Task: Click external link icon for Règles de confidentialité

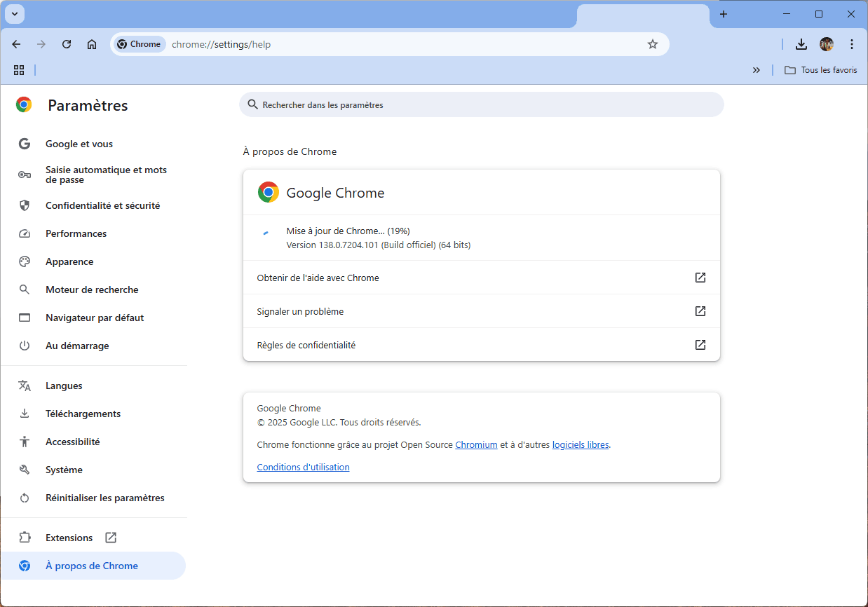Action: click(700, 345)
